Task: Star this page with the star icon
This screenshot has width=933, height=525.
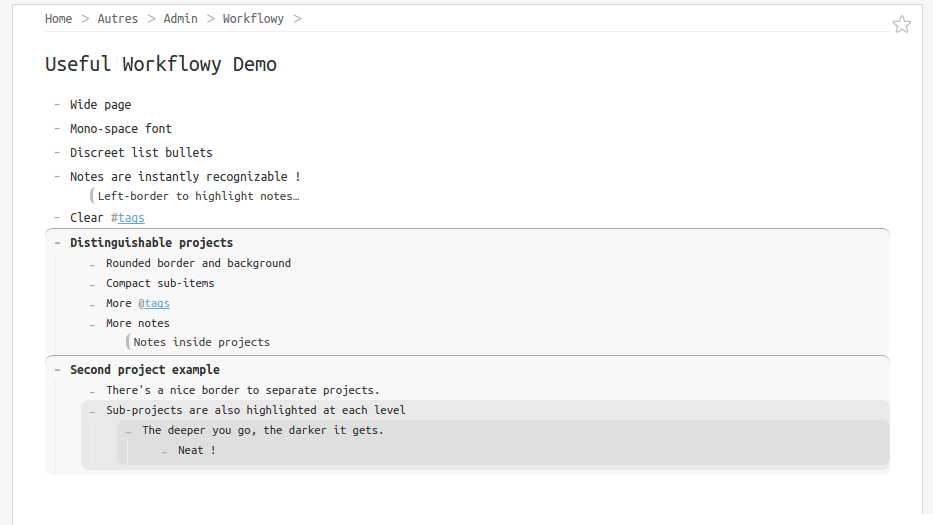Action: tap(901, 24)
